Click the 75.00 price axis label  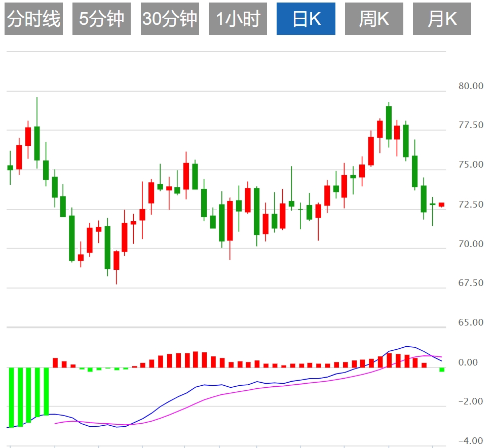(471, 165)
